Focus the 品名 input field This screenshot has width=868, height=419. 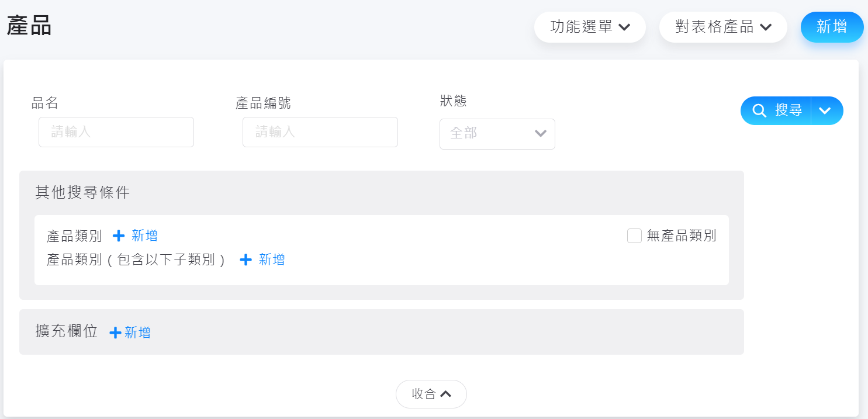pos(116,132)
